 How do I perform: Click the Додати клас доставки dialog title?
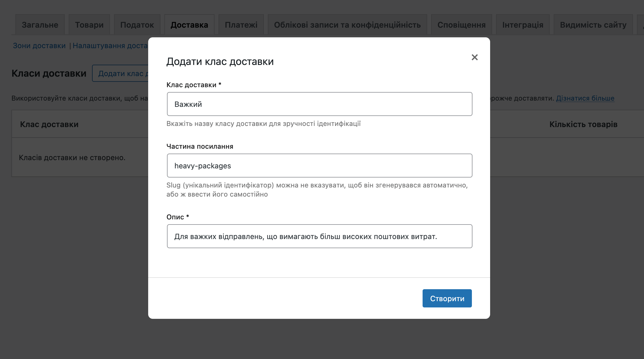click(x=220, y=62)
